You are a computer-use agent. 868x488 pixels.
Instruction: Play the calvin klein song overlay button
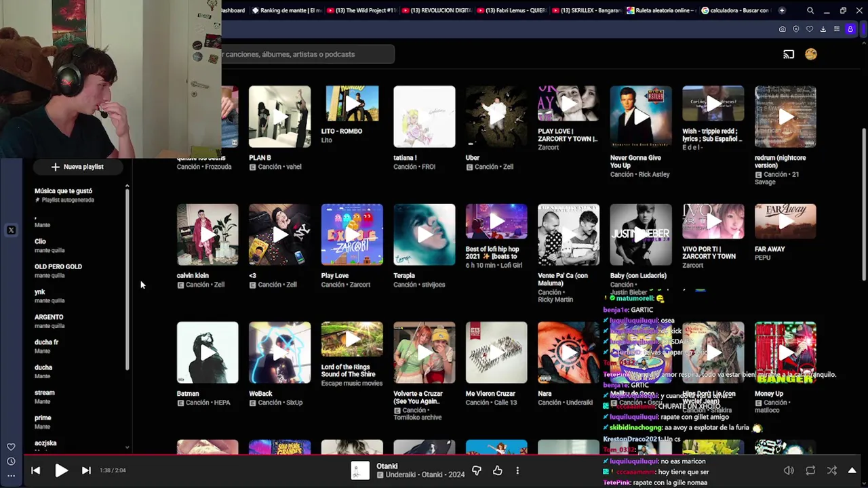[x=208, y=235]
